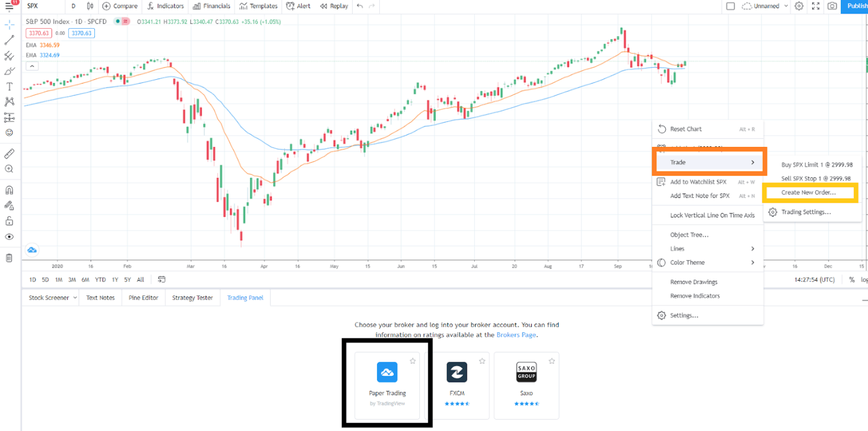Select the Text annotation tool
The width and height of the screenshot is (868, 431).
click(x=9, y=86)
